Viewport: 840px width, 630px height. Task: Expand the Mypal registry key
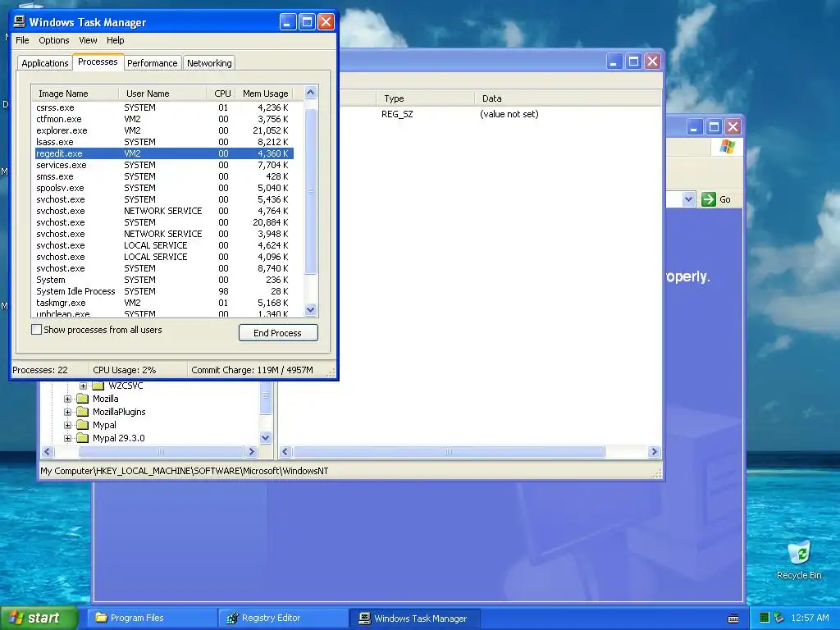pos(67,425)
